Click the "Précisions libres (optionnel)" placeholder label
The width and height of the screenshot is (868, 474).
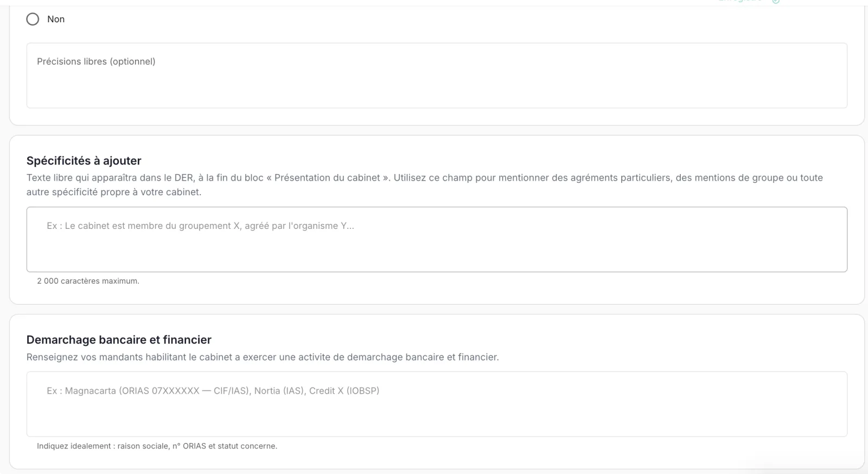point(96,61)
